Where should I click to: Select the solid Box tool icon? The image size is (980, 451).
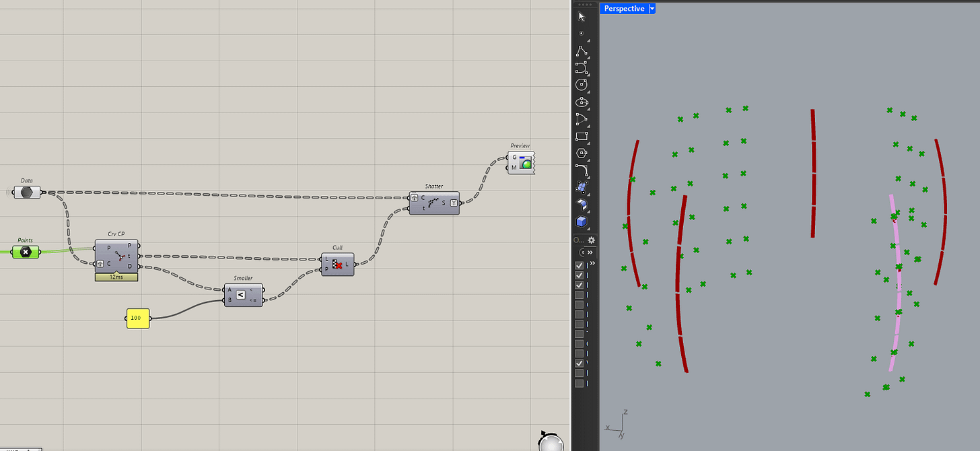pos(582,221)
